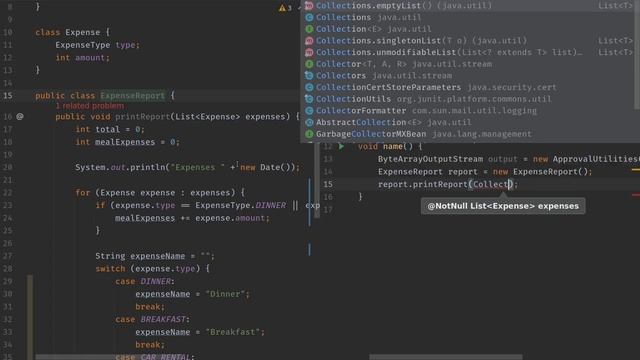Run test via green gutter arrow
Viewport: 640px width, 360px height.
(341, 146)
